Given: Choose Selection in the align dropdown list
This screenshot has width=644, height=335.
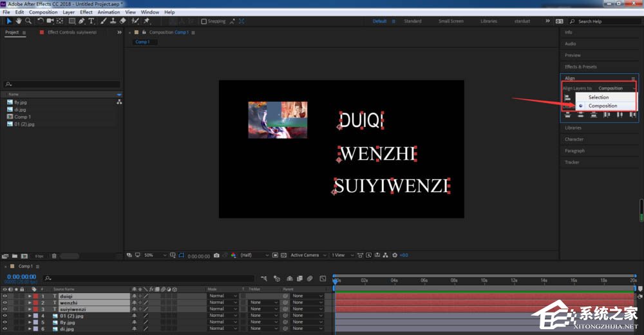Looking at the screenshot, I should [598, 97].
